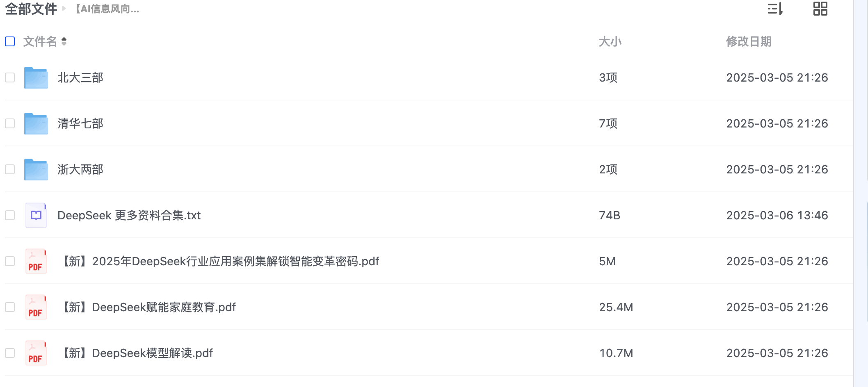The image size is (868, 387).
Task: Click the 清华七部 folder icon
Action: (36, 124)
